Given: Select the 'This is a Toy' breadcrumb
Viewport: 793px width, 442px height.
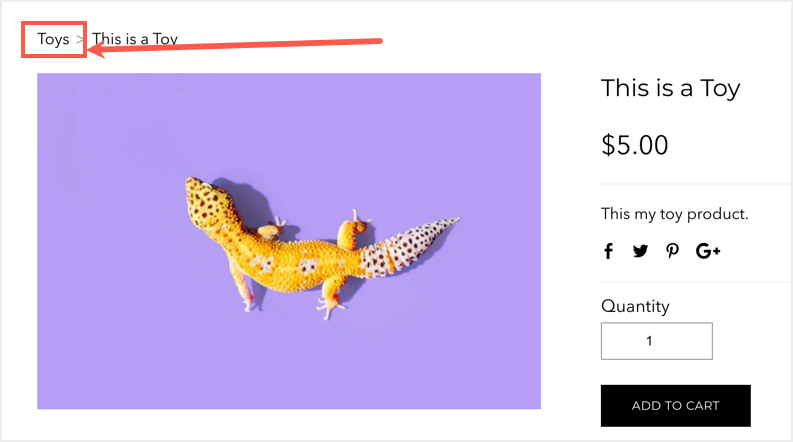Looking at the screenshot, I should (135, 40).
